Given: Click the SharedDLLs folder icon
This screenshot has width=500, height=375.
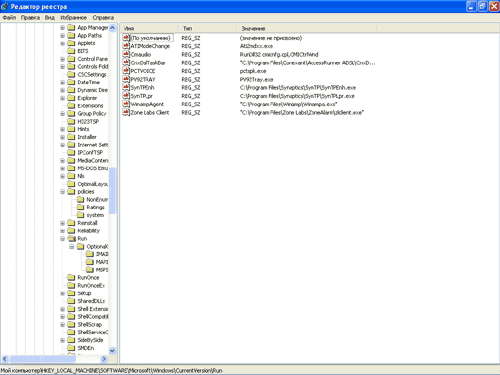Looking at the screenshot, I should 71,301.
